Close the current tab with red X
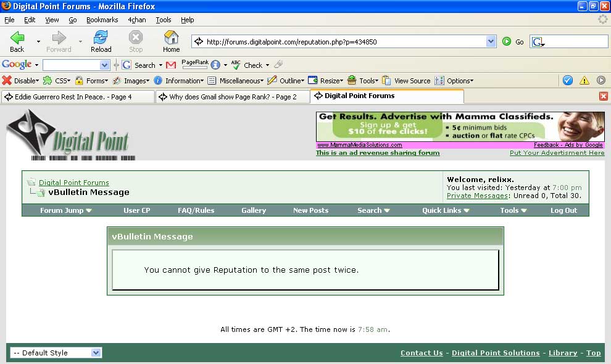 603,96
